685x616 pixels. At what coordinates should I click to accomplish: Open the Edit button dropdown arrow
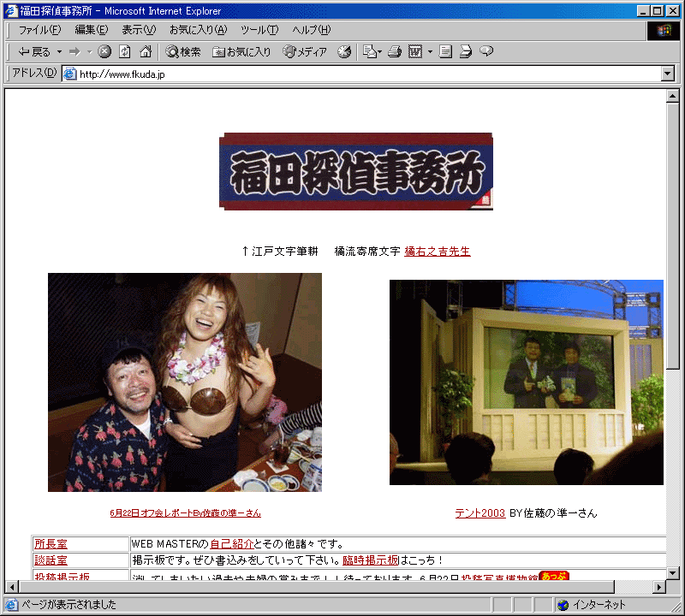(x=430, y=52)
